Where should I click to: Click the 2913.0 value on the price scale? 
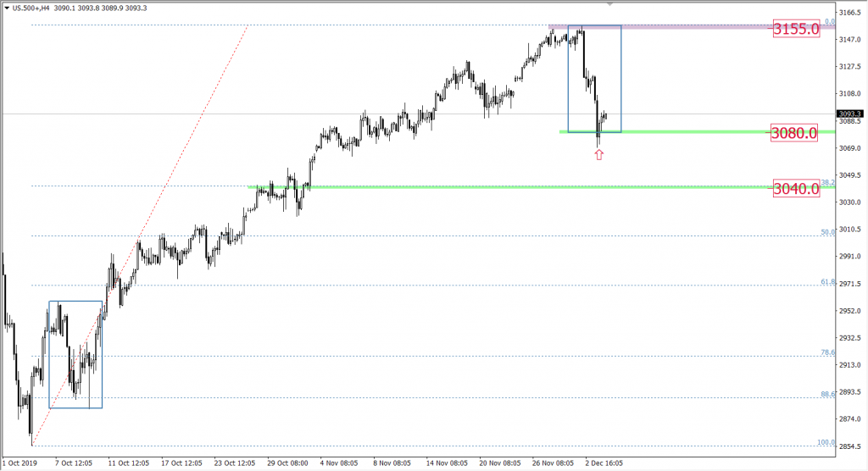[850, 365]
